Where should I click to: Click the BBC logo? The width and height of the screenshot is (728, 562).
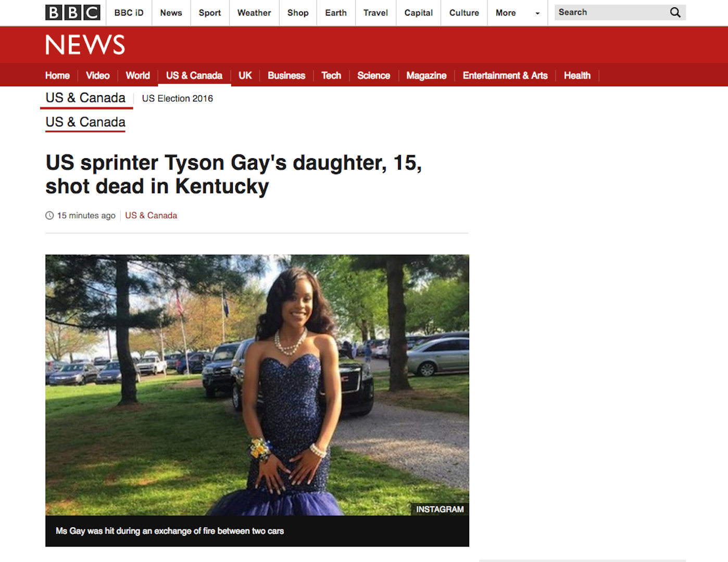[73, 12]
